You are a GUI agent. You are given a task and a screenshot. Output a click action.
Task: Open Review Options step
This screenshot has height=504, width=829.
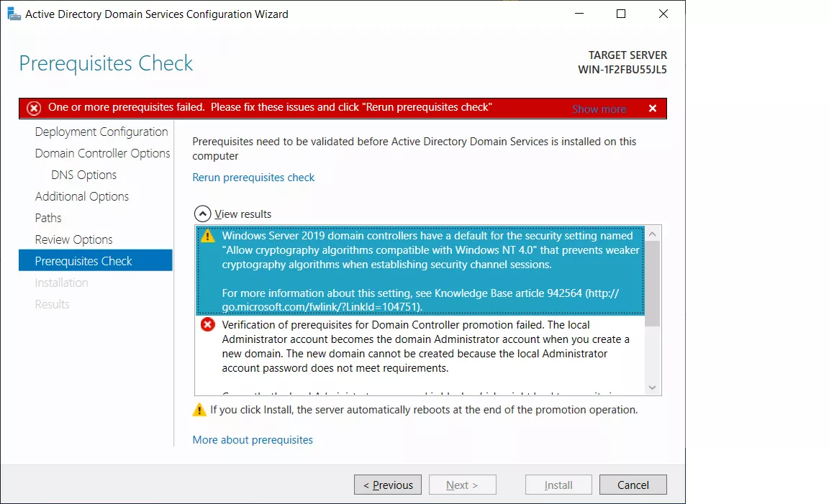74,240
